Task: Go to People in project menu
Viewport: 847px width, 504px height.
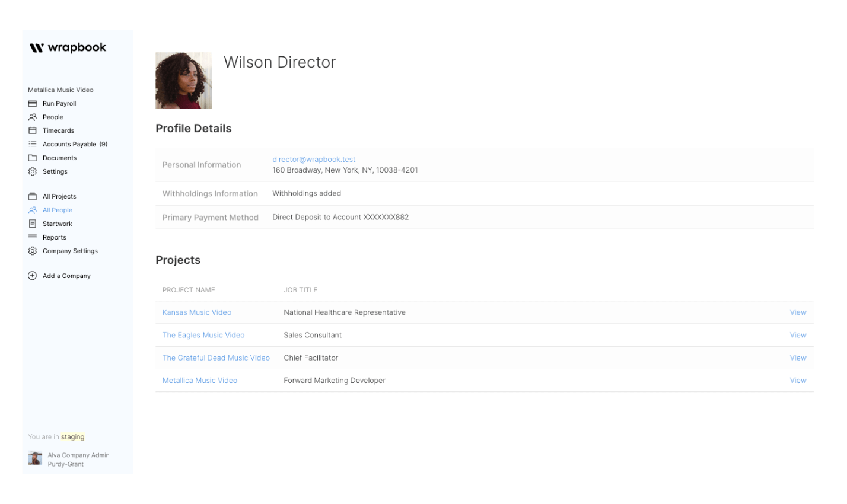Action: (x=53, y=117)
